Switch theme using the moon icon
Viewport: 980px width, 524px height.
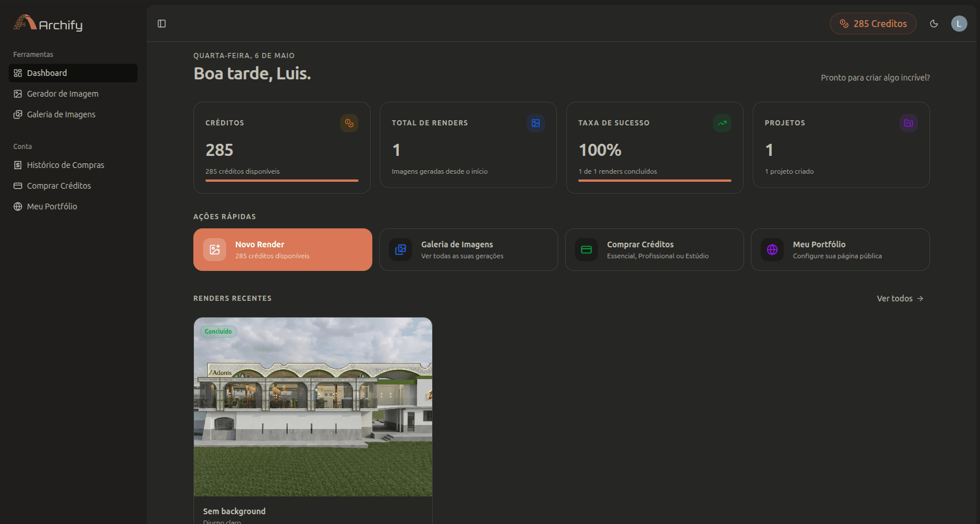pos(934,24)
